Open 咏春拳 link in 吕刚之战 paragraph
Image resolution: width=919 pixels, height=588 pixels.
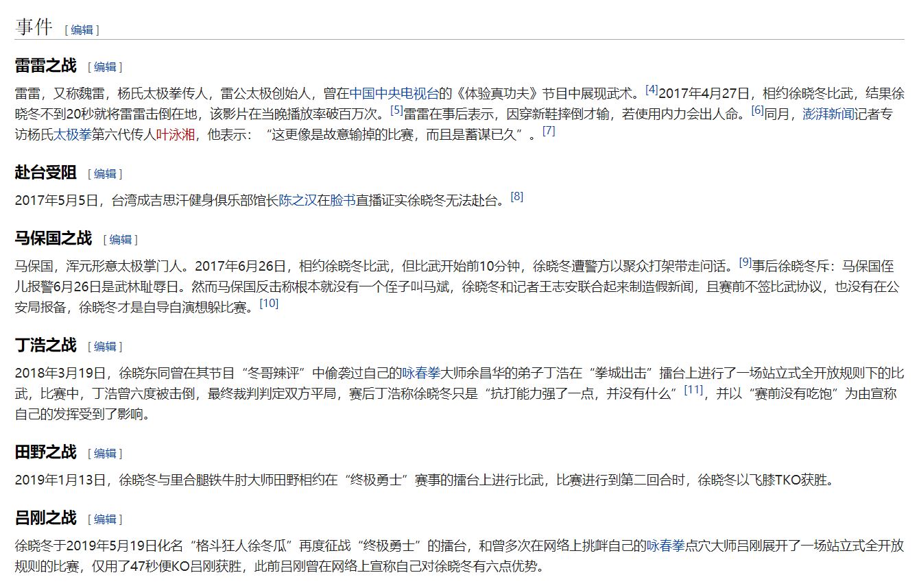[x=665, y=546]
